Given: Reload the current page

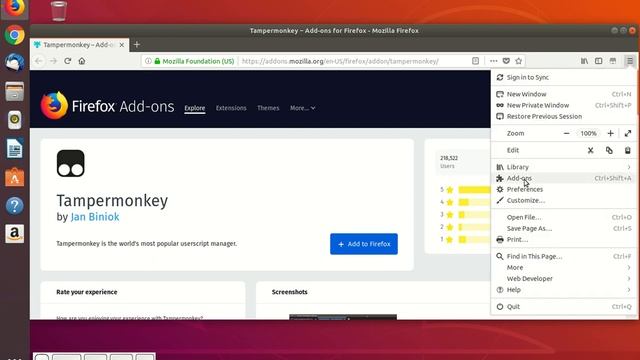Looking at the screenshot, I should pos(68,61).
